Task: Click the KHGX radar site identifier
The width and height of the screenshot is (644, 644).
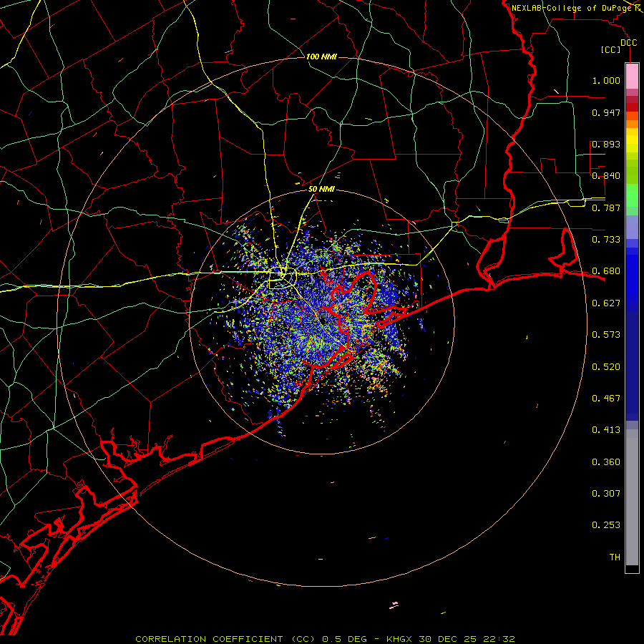Action: point(399,639)
